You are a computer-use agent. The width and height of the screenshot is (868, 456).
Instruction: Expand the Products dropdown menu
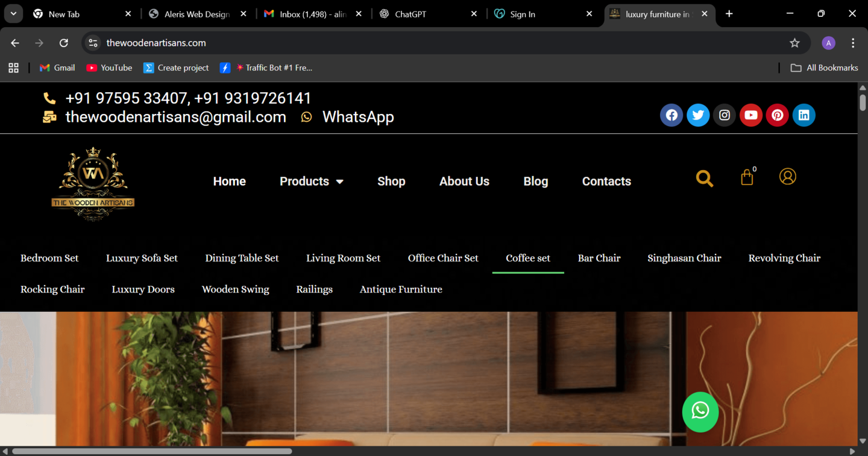(311, 182)
